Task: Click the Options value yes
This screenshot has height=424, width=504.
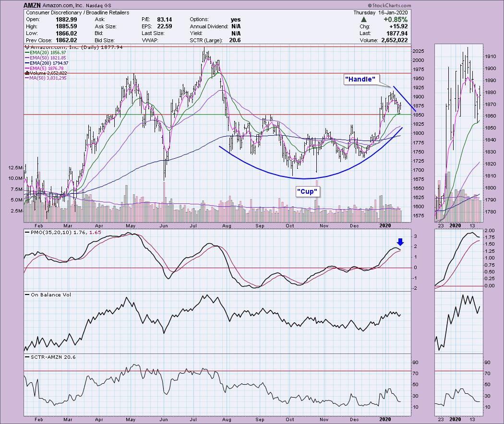Action: (x=236, y=20)
